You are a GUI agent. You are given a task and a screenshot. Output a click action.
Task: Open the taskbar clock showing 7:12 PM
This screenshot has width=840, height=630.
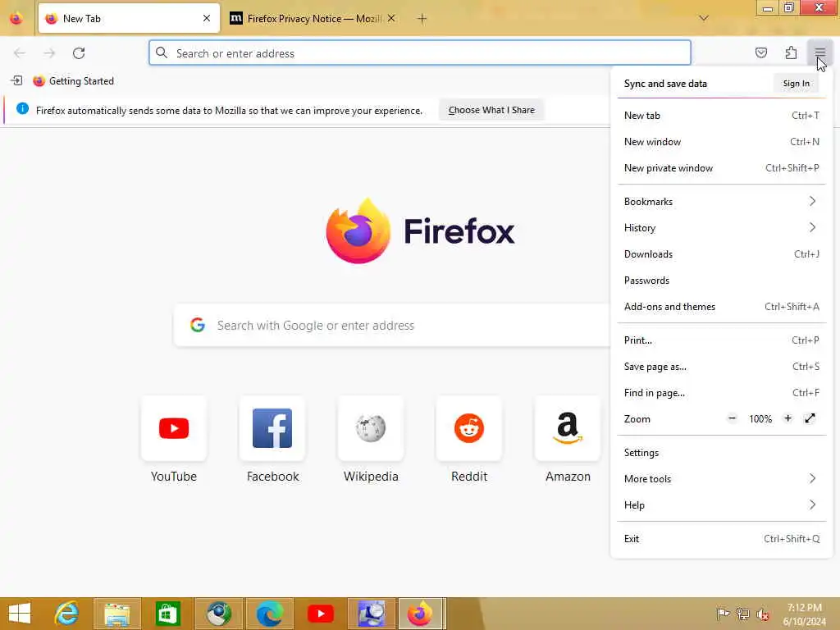804,614
